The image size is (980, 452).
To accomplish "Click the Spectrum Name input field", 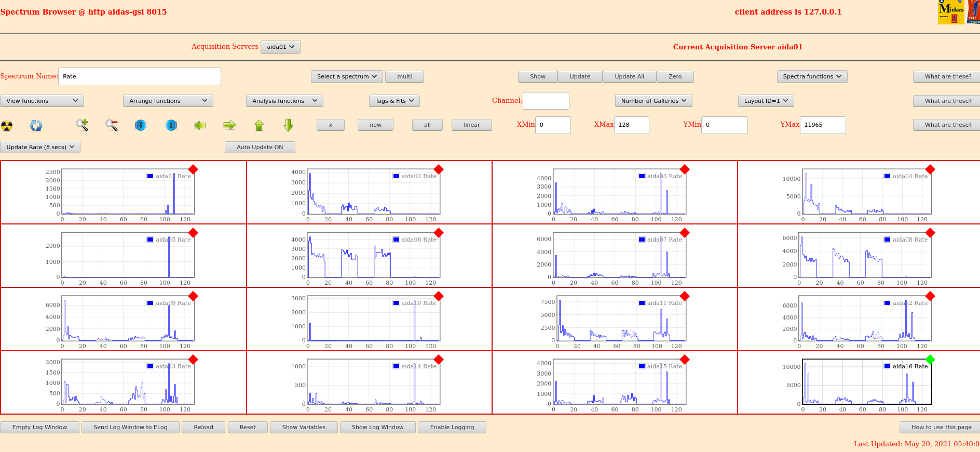I will coord(139,76).
